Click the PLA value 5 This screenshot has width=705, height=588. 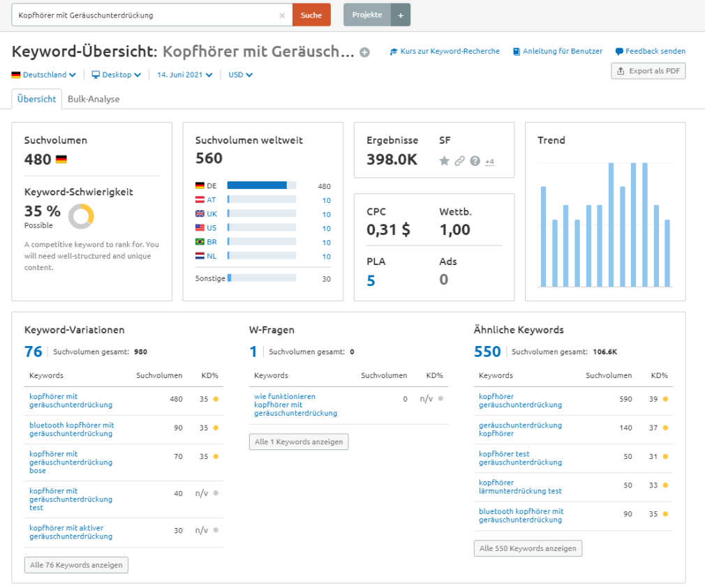click(x=371, y=280)
